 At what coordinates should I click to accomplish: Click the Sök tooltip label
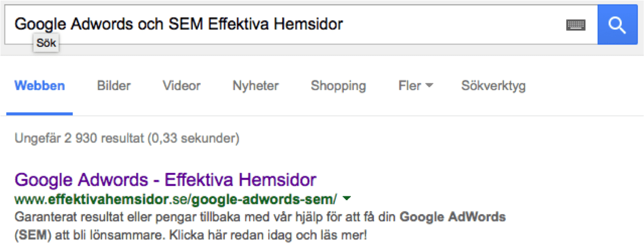[x=46, y=43]
